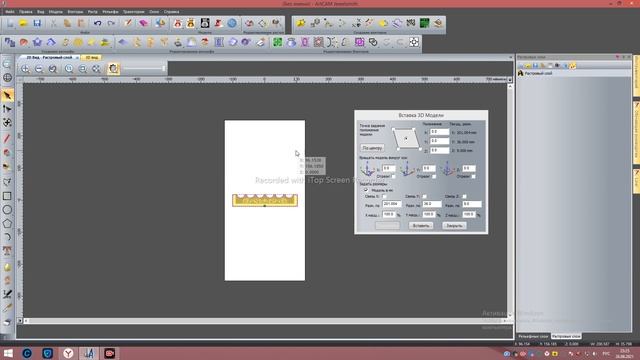Select the Polygon tool
This screenshot has width=640, height=360.
7,224
